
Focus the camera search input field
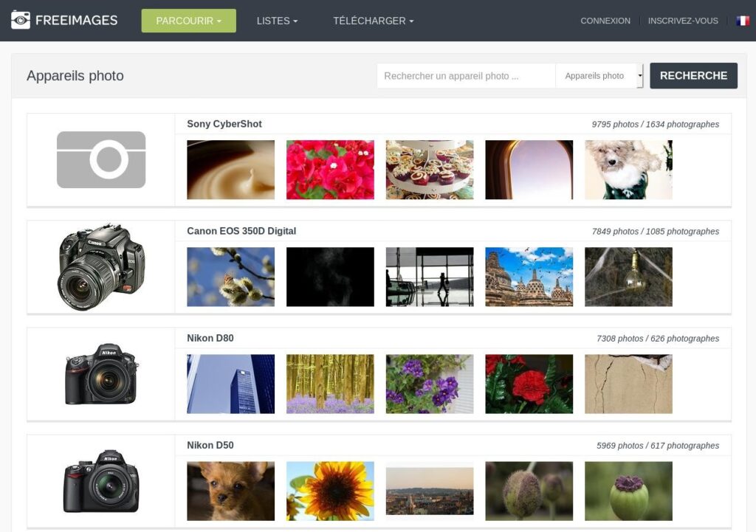coord(467,76)
